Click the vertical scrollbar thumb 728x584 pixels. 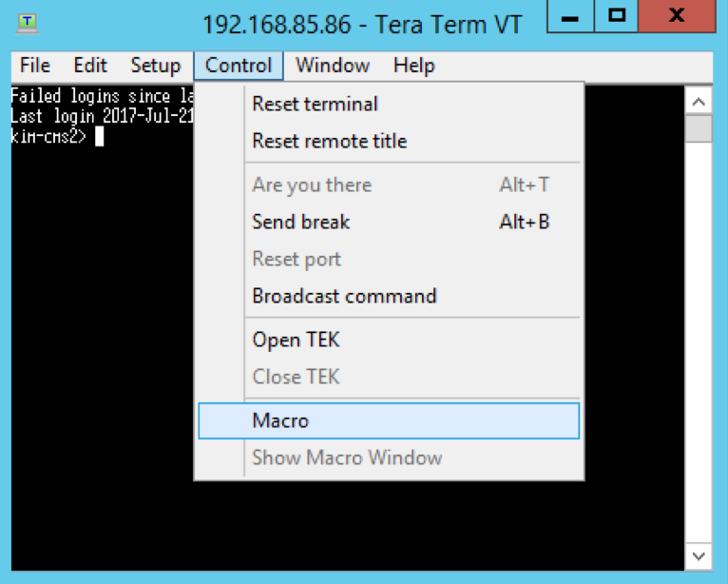[x=699, y=128]
